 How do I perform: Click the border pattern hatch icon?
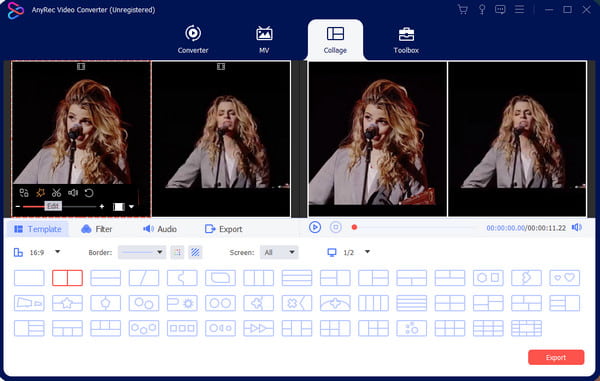[196, 252]
